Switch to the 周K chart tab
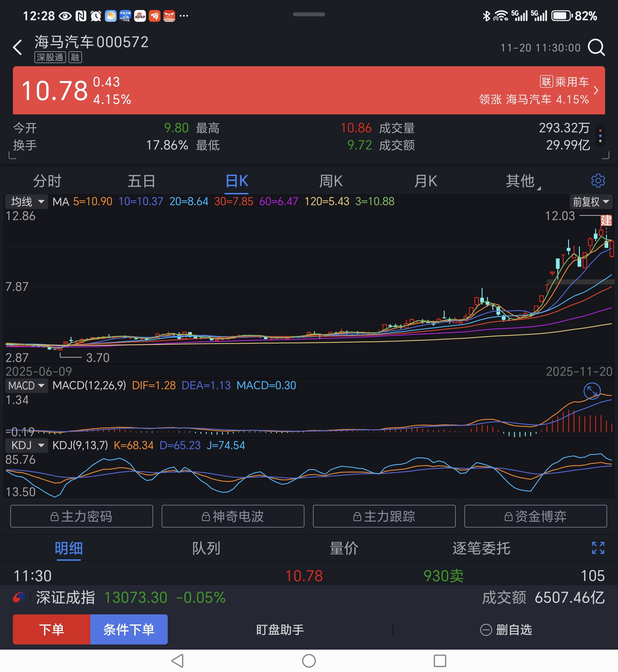This screenshot has height=672, width=618. [330, 181]
